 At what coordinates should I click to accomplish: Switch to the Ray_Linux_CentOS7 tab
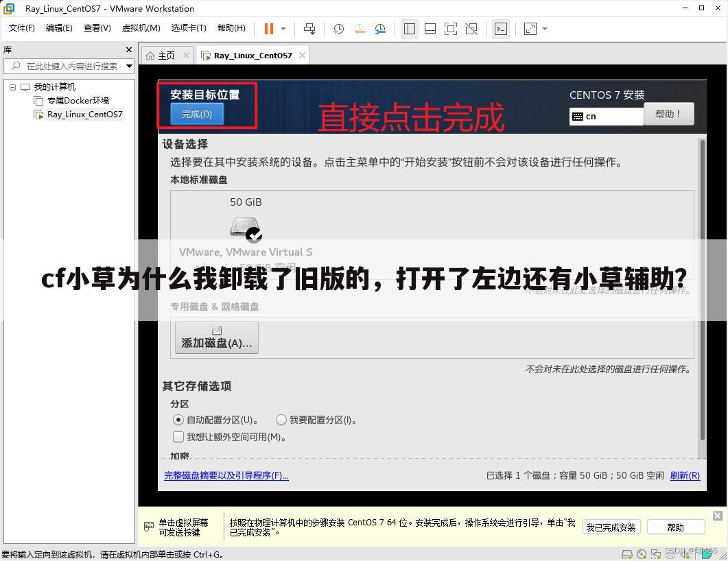click(x=253, y=56)
